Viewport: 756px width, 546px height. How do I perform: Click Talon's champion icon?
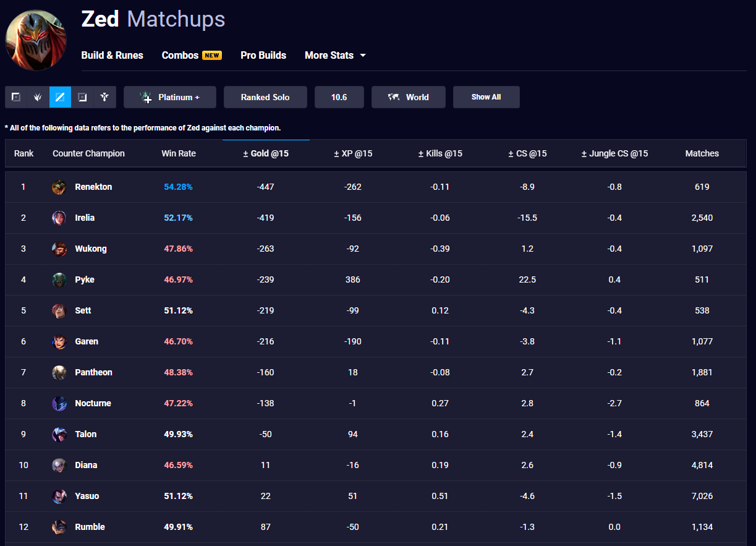click(59, 434)
